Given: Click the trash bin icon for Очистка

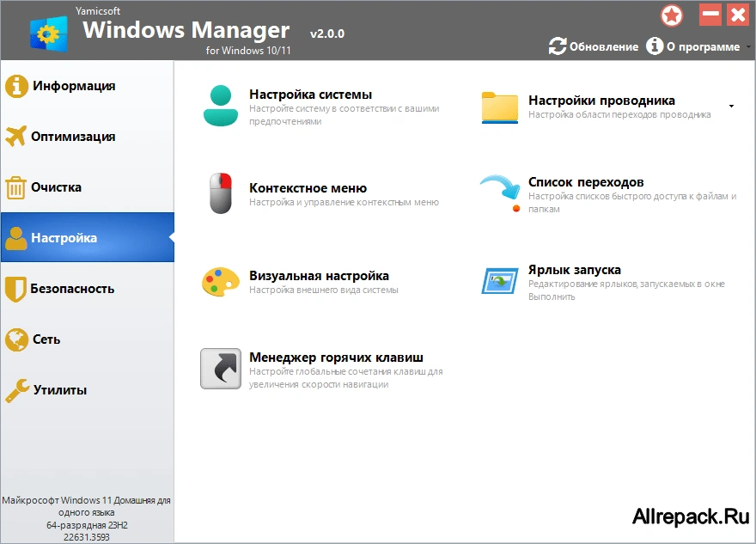Looking at the screenshot, I should tap(15, 187).
